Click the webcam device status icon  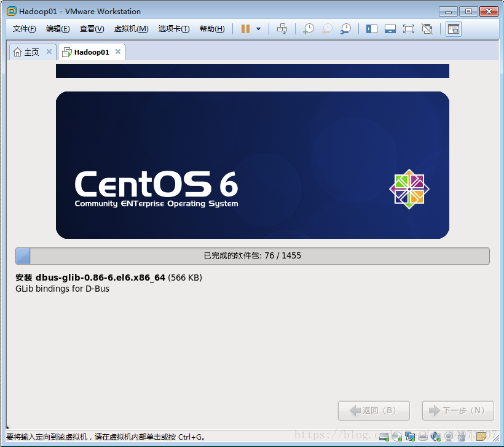click(449, 437)
